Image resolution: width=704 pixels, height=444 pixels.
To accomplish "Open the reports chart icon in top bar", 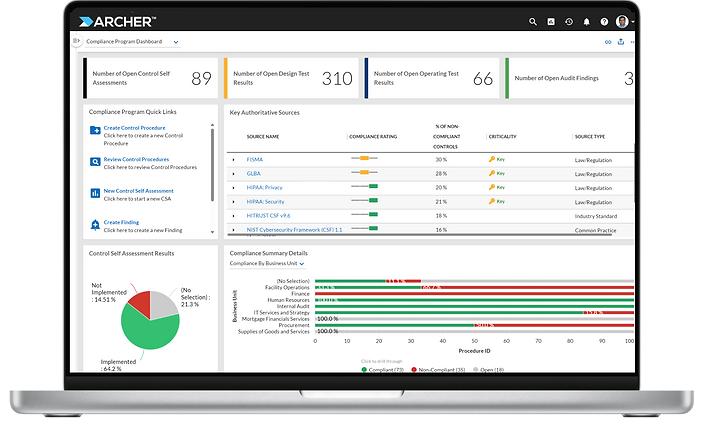I will [x=551, y=22].
